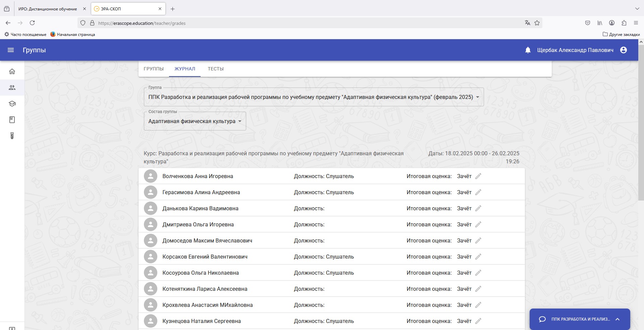Select the Groups people sidebar icon
Image resolution: width=644 pixels, height=330 pixels.
[12, 88]
